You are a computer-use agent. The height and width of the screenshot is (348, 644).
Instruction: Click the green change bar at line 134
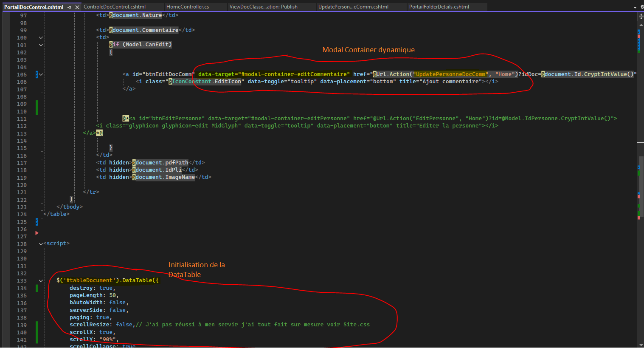point(37,288)
